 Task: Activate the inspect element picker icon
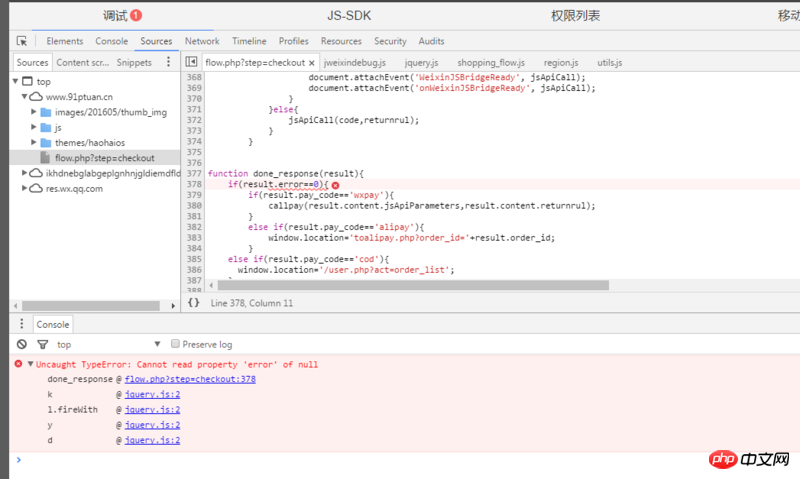coord(22,41)
